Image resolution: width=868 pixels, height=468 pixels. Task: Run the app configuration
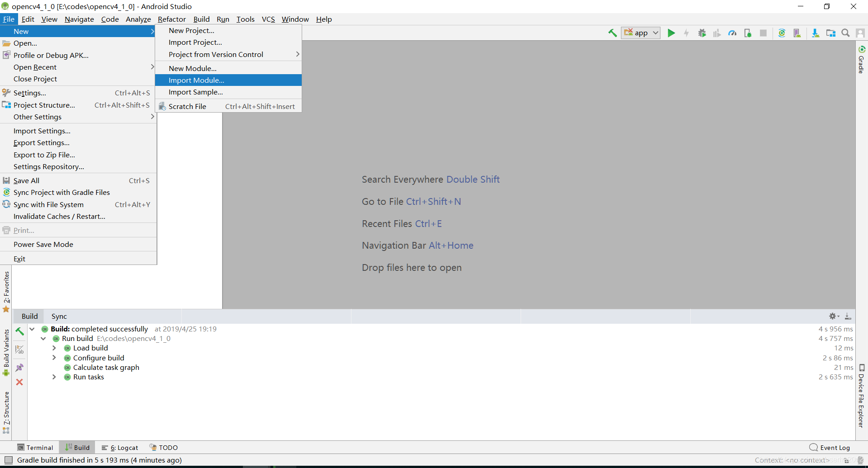tap(671, 33)
